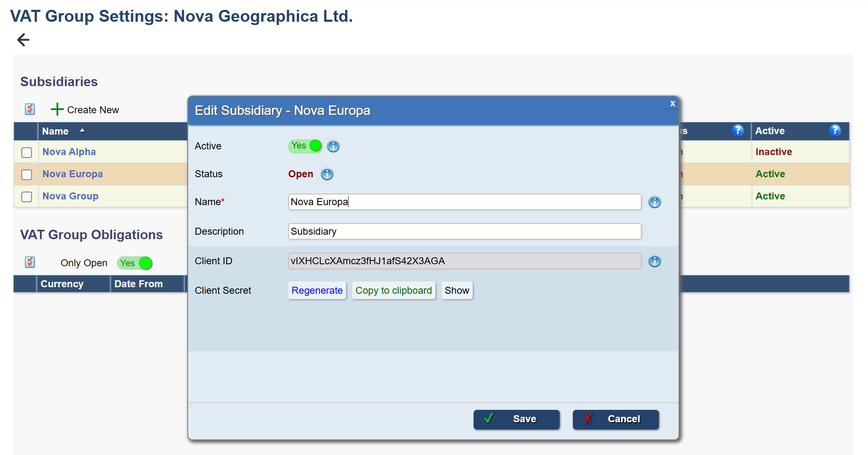Screen dimensions: 868x455
Task: Click the help icon in the Active column header
Action: (835, 130)
